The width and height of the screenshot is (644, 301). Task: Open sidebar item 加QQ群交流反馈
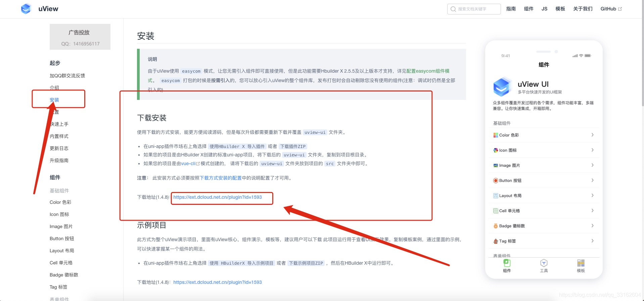click(67, 76)
